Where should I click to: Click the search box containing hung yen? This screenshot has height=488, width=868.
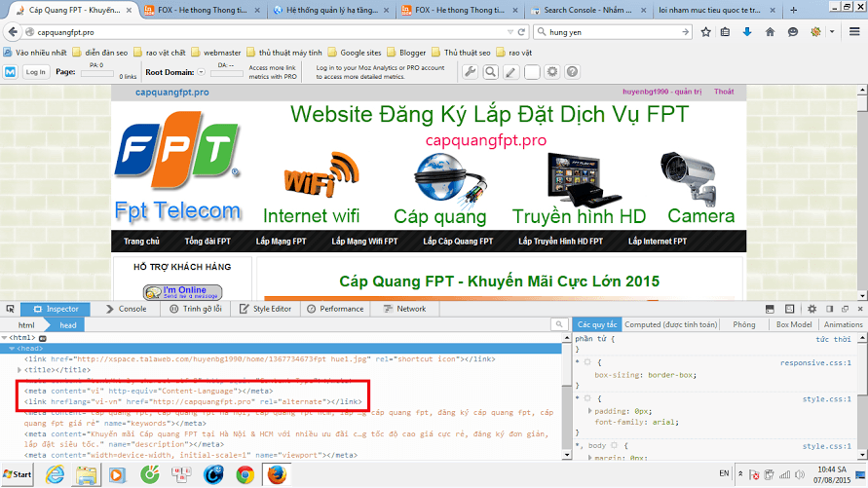click(614, 32)
